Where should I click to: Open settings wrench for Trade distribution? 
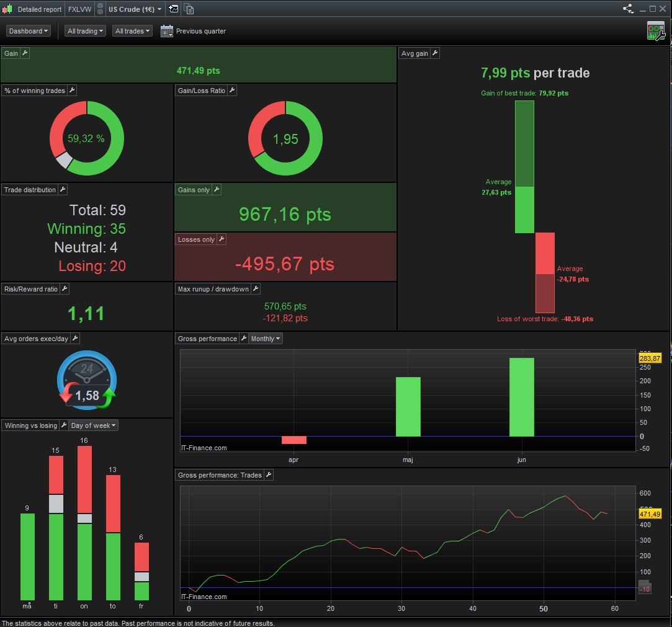pyautogui.click(x=63, y=189)
